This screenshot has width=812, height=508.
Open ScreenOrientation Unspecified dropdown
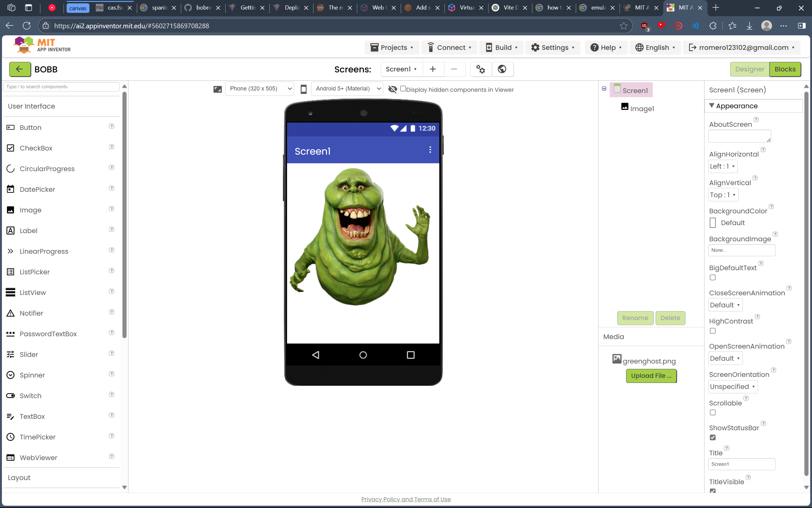(x=733, y=387)
